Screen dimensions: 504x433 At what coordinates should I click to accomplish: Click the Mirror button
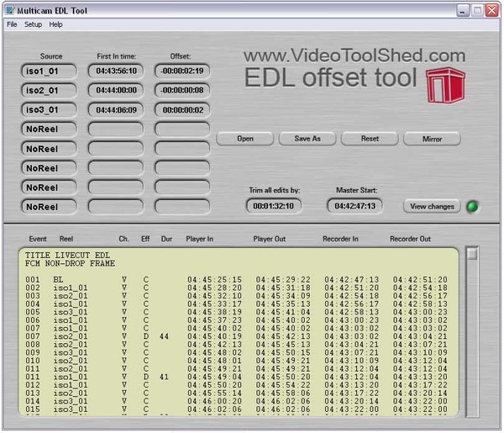pos(432,139)
